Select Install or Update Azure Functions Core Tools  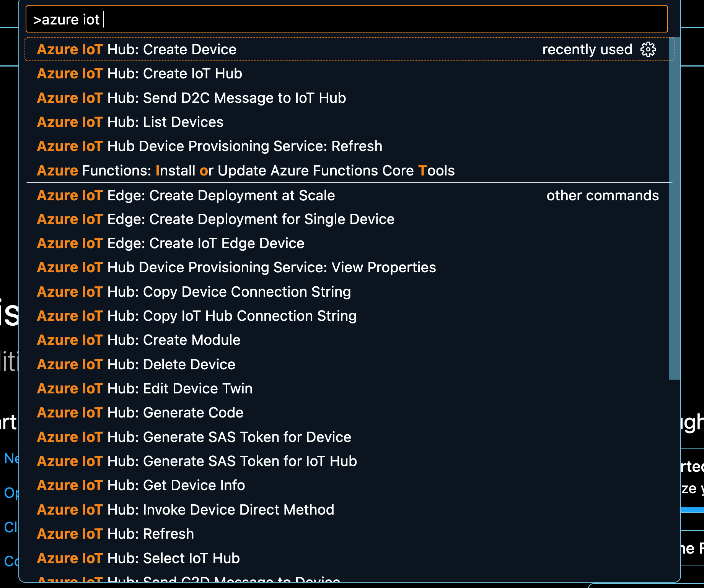click(246, 171)
